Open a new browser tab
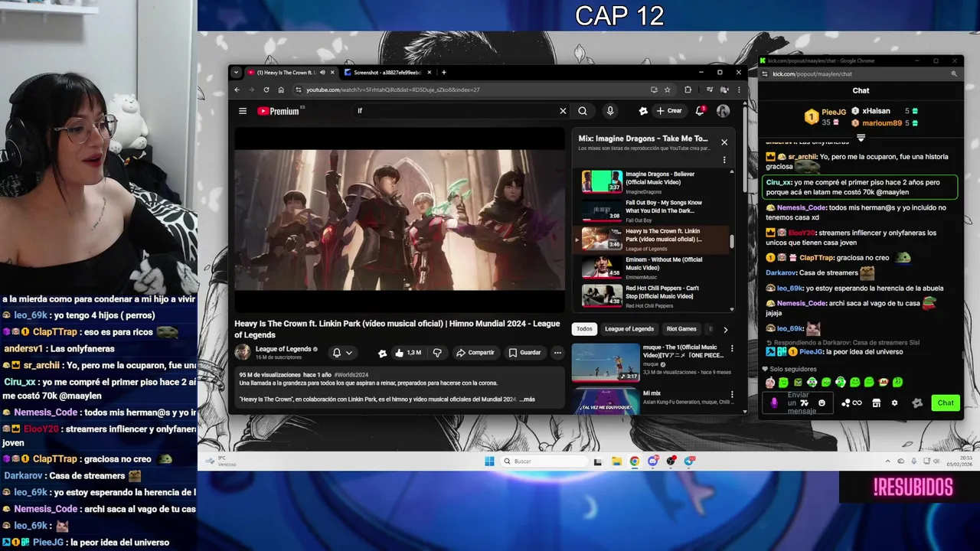This screenshot has width=980, height=551. click(444, 73)
